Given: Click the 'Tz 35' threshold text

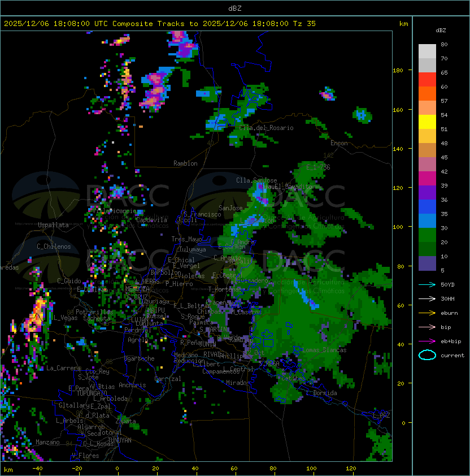Looking at the screenshot, I should click(x=304, y=24).
